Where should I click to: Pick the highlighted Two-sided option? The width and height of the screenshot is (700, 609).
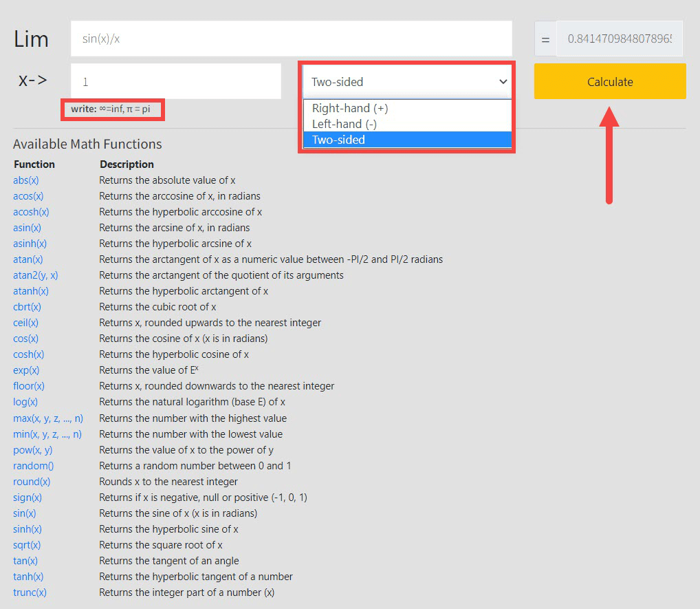pos(407,140)
